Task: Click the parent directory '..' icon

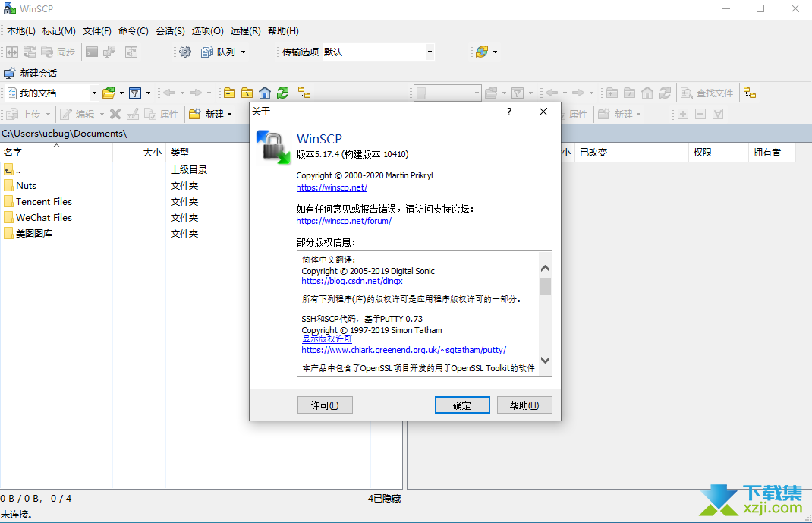Action: (8, 170)
